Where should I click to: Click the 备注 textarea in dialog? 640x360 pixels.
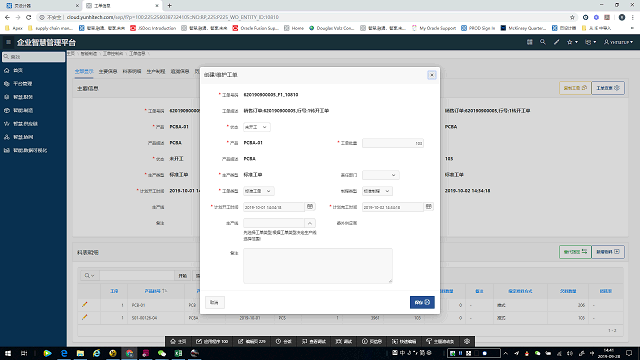318,266
